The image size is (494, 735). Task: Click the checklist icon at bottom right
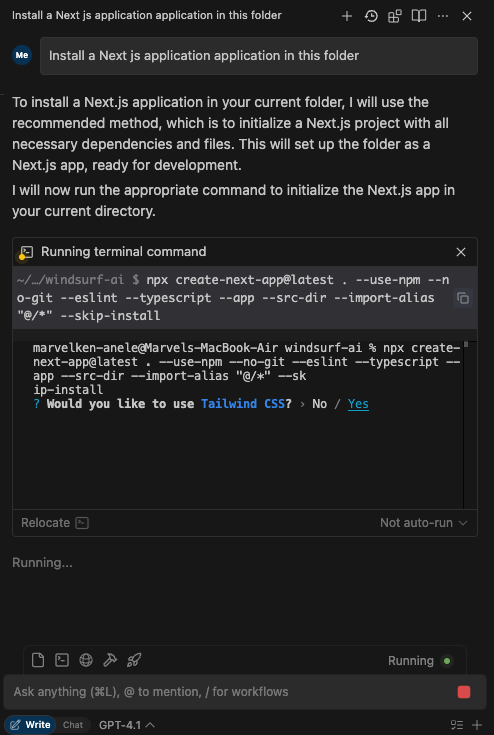click(x=457, y=725)
